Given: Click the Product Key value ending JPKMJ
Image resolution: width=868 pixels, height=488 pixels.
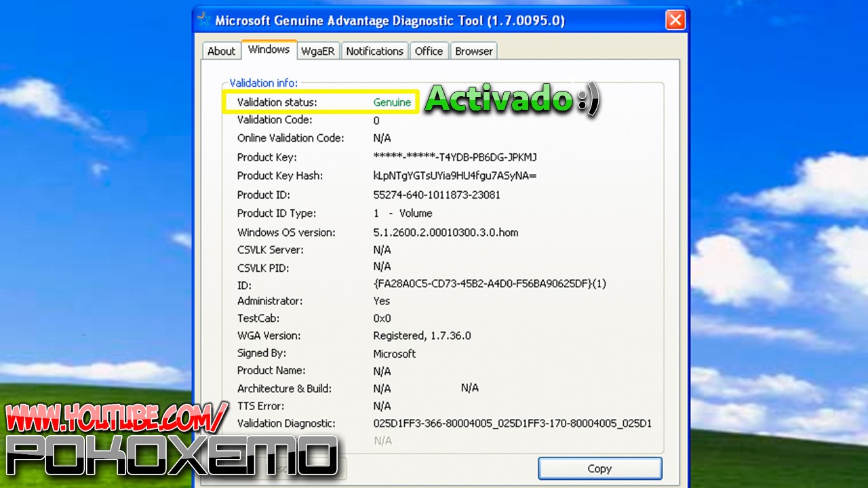Looking at the screenshot, I should coord(455,157).
